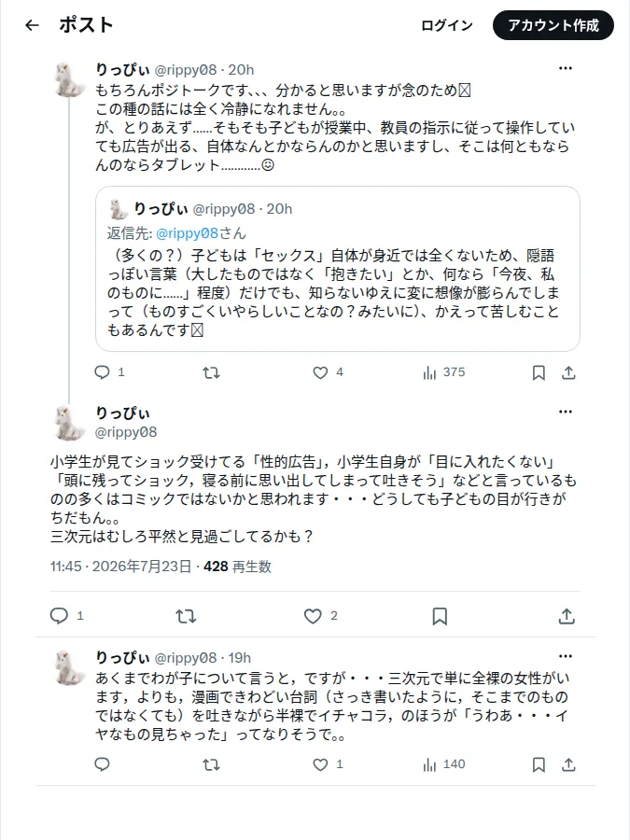The height and width of the screenshot is (840, 630).
Task: Open more options on the 19h reply
Action: tap(566, 656)
